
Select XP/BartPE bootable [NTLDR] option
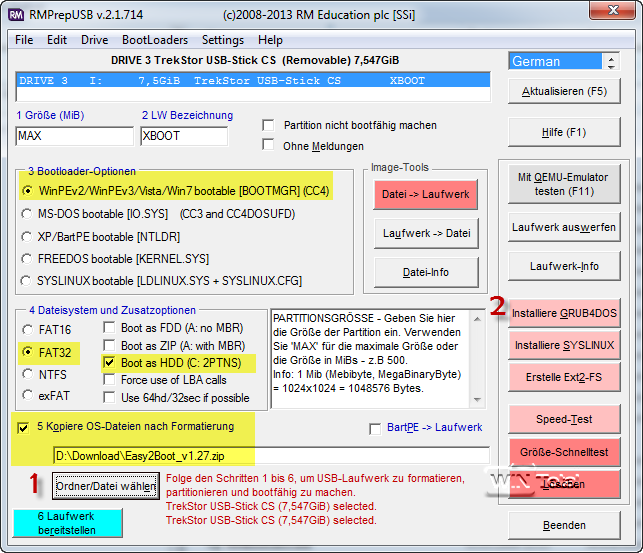point(27,237)
